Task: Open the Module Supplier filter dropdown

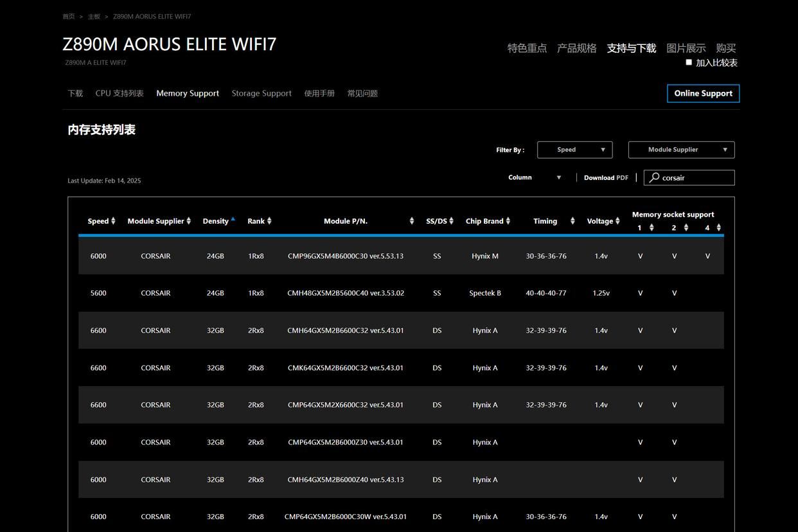Action: 681,150
